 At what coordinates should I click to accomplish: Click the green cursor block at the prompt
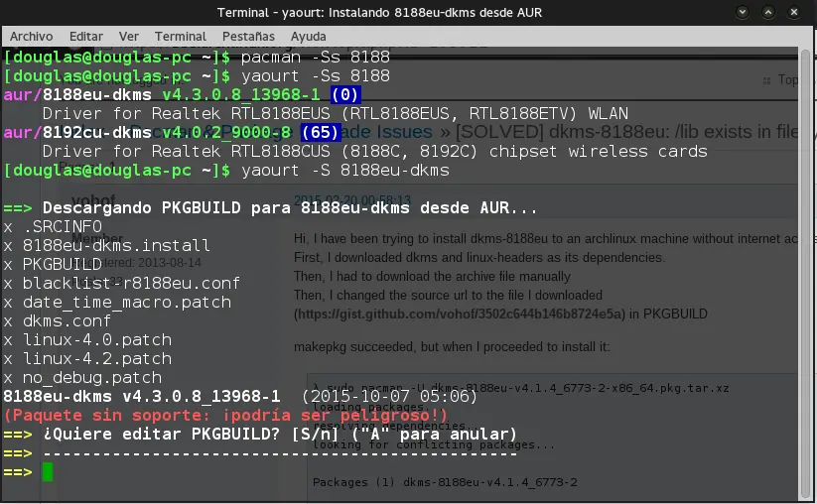click(x=48, y=472)
